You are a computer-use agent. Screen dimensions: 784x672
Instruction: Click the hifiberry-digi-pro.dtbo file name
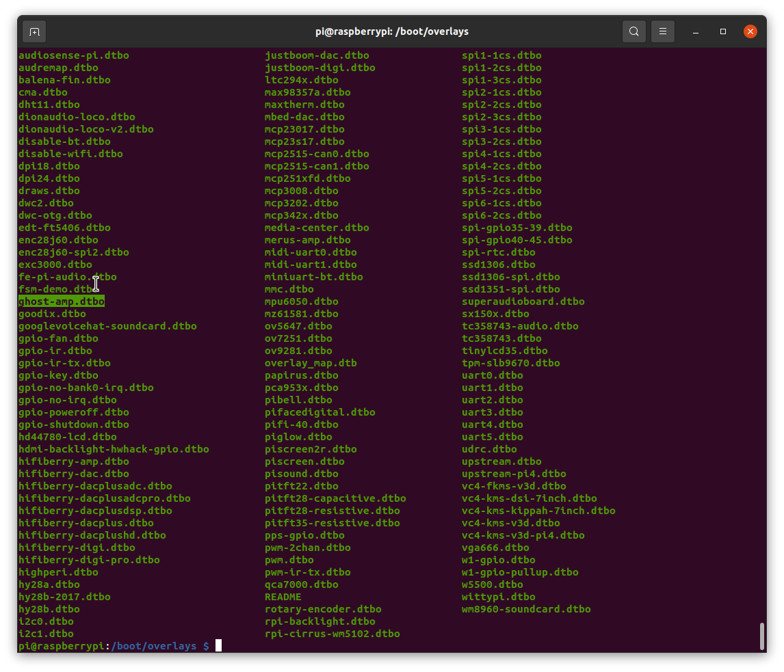tap(89, 560)
